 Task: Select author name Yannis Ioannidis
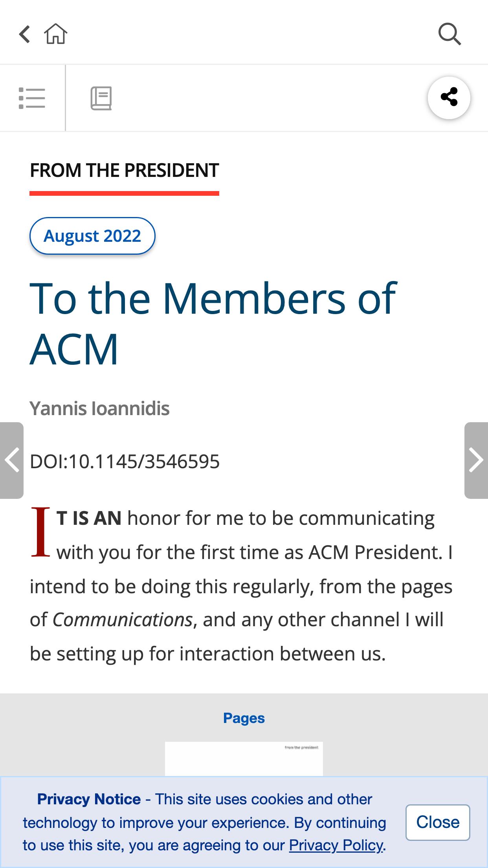click(99, 408)
